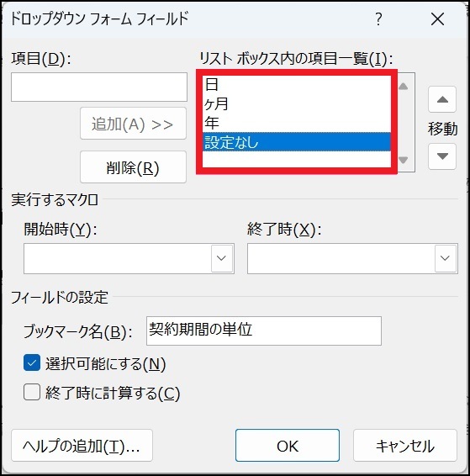Click the 削除(R) button
Screen dimensions: 470x476
(x=133, y=167)
